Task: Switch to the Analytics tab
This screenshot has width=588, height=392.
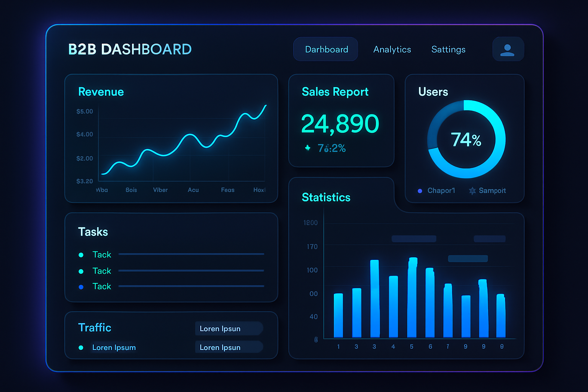Action: (392, 49)
